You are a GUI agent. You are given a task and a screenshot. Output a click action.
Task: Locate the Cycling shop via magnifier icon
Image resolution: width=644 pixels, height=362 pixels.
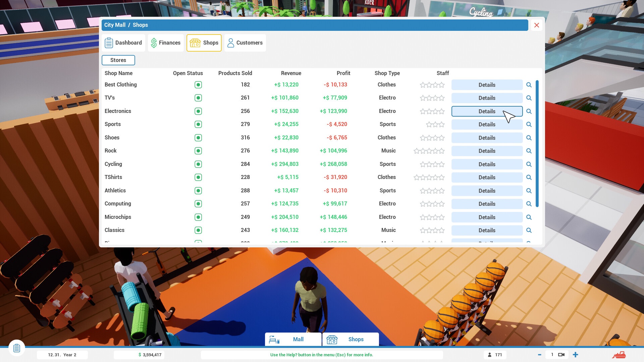[x=529, y=164]
